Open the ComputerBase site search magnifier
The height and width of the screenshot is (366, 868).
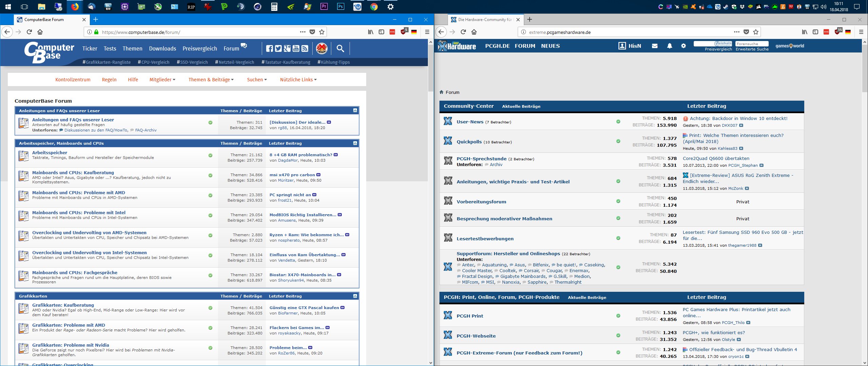pyautogui.click(x=340, y=48)
